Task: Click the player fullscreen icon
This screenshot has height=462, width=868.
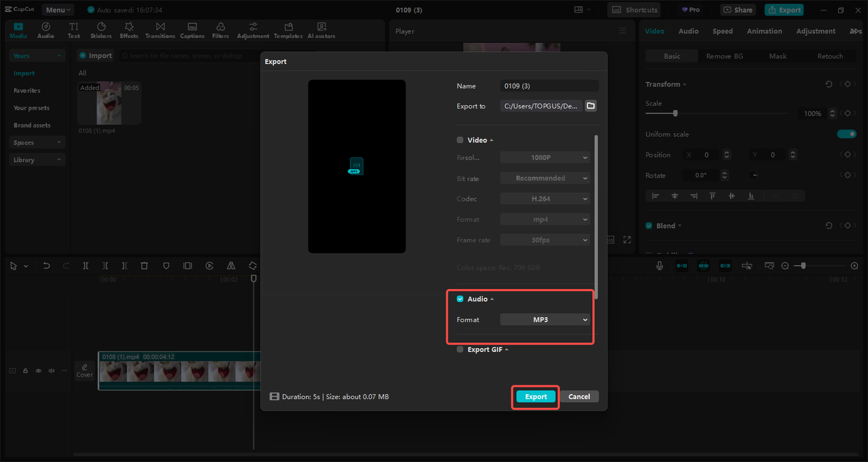Action: [x=627, y=239]
